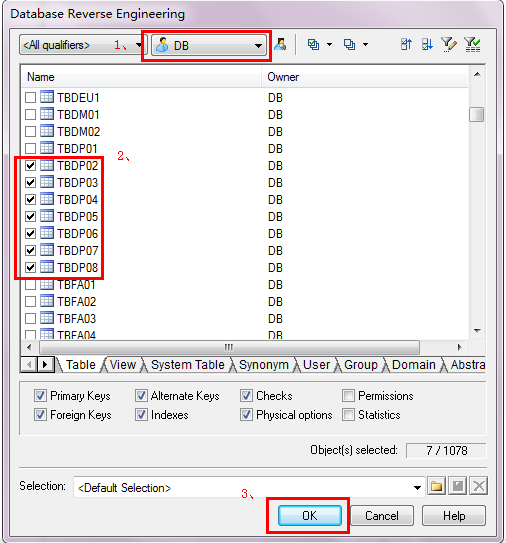
Task: Enable the Permissions checkbox
Action: (x=348, y=395)
